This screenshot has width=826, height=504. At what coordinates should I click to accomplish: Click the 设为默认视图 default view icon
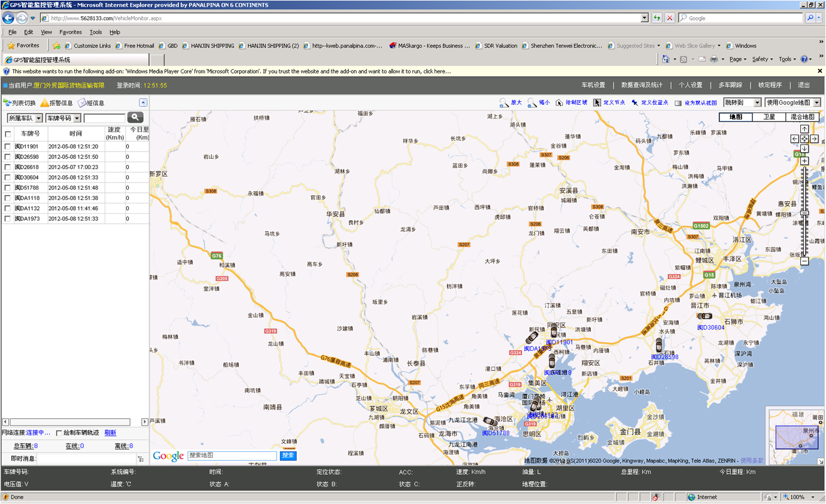pyautogui.click(x=678, y=103)
